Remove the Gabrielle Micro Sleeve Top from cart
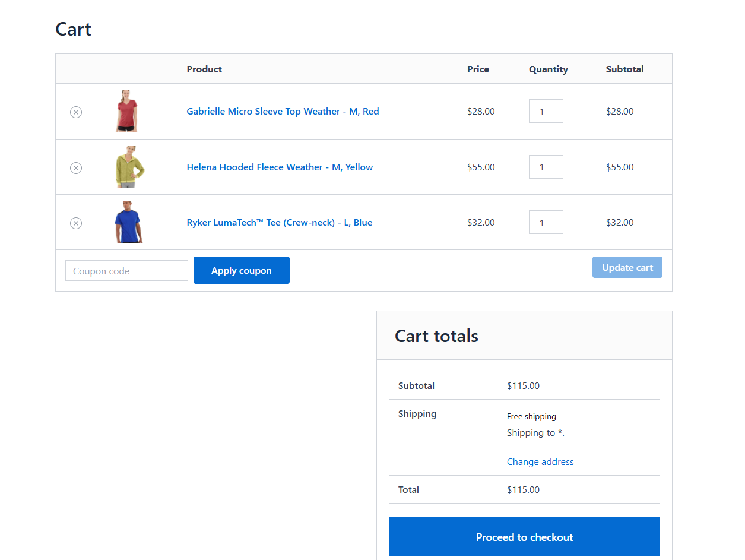Screen dimensions: 745x560 coord(75,112)
